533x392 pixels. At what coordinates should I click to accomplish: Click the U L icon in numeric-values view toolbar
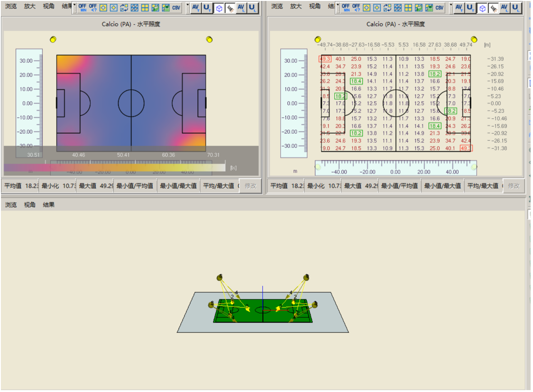click(x=515, y=8)
